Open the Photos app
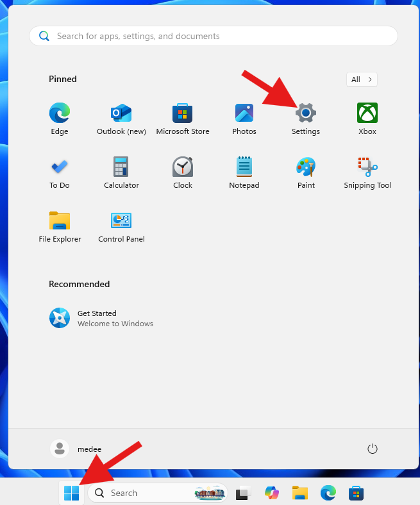Image resolution: width=420 pixels, height=505 pixels. click(244, 119)
